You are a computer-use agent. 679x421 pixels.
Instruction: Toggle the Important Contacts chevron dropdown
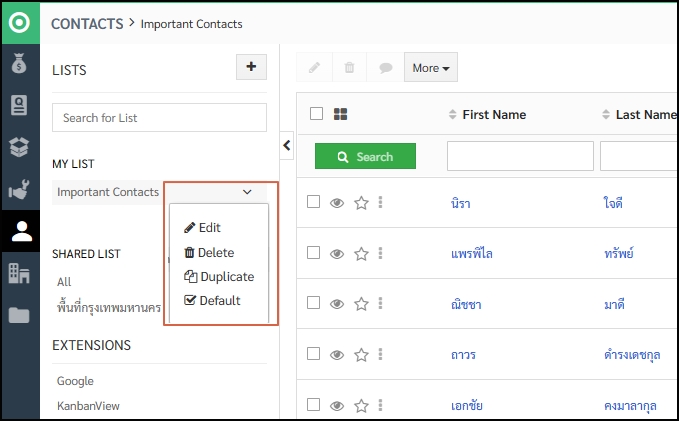(247, 192)
